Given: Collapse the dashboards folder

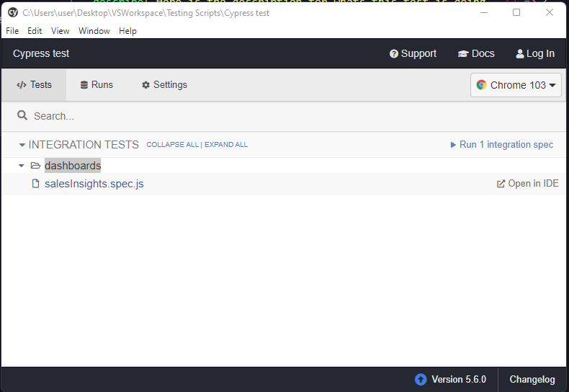Looking at the screenshot, I should 22,166.
